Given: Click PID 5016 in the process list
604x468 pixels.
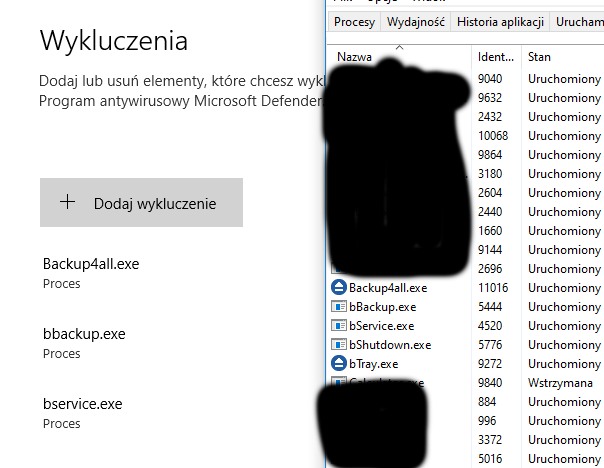Looking at the screenshot, I should (x=490, y=458).
